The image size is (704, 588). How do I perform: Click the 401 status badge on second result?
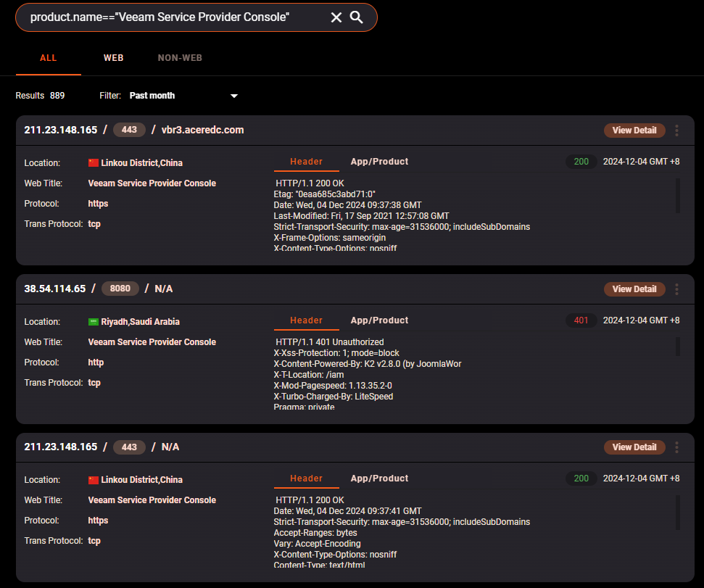pyautogui.click(x=580, y=320)
